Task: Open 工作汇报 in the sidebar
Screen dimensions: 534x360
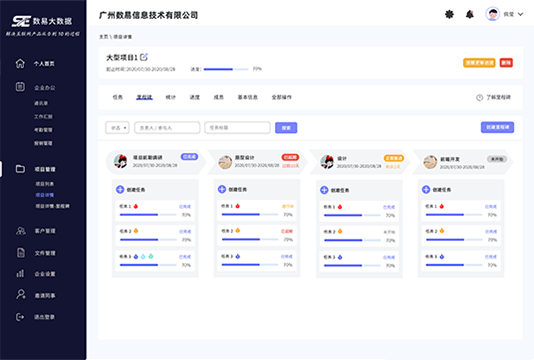Action: pyautogui.click(x=43, y=116)
